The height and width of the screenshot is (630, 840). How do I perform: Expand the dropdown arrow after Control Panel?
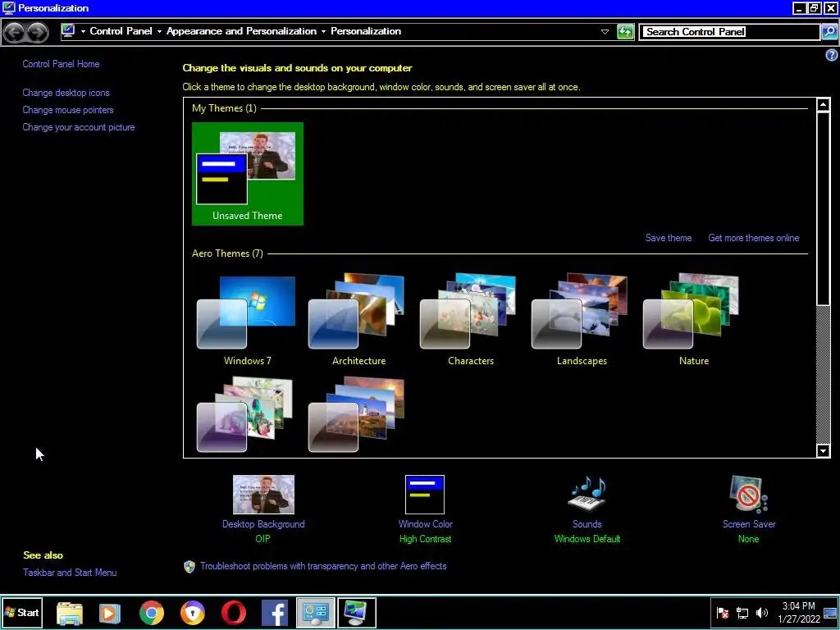pyautogui.click(x=159, y=32)
